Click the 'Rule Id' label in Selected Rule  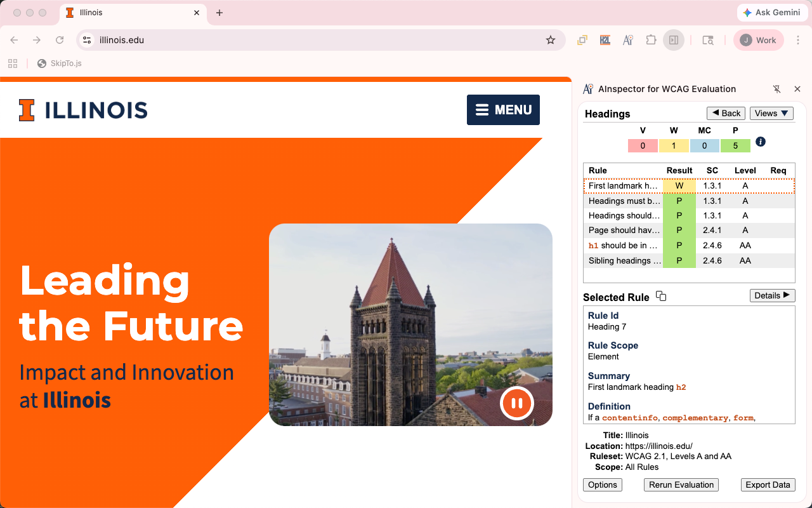point(603,316)
